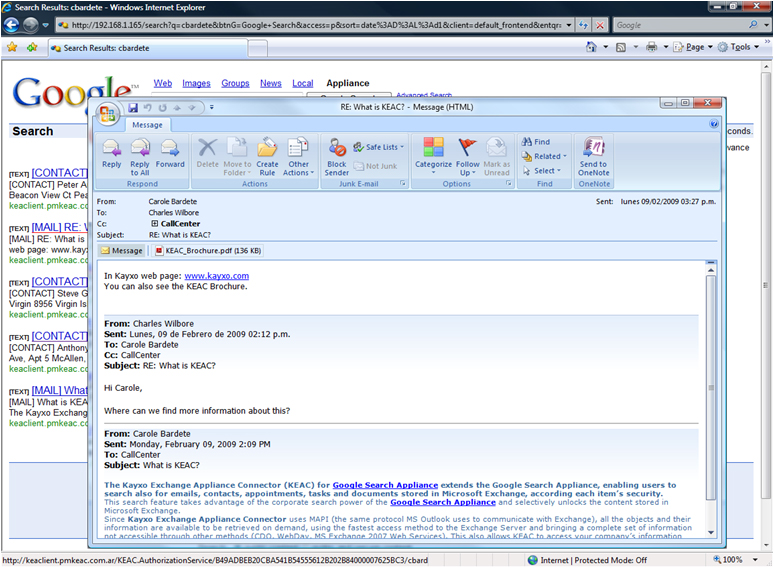Mark message as Unread
Screen dimensions: 774x568
[x=497, y=157]
